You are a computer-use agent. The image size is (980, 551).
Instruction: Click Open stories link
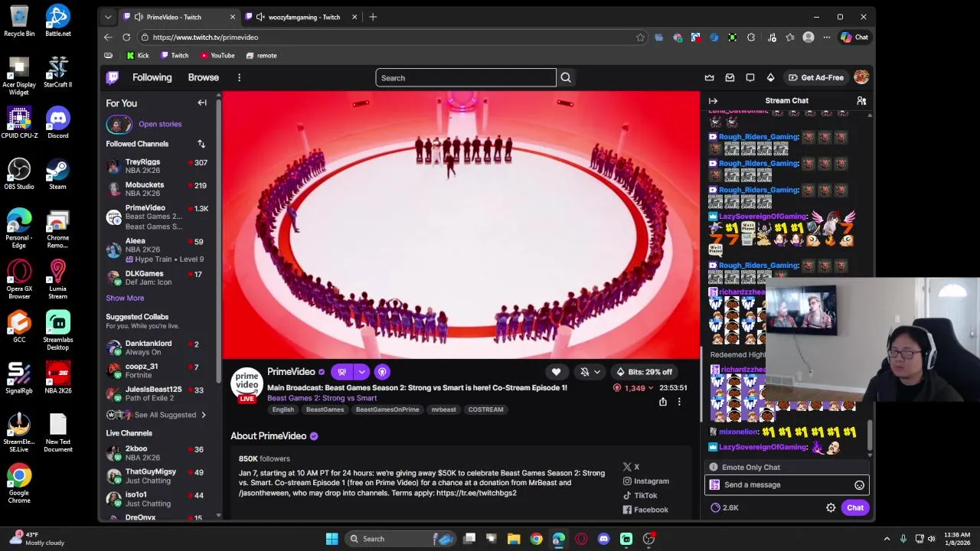tap(160, 124)
